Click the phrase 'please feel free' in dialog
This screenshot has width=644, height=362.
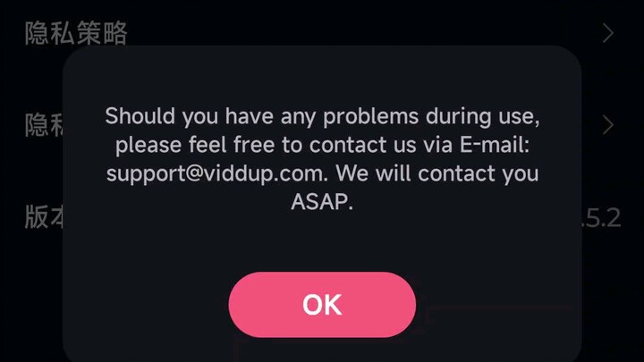click(x=195, y=146)
